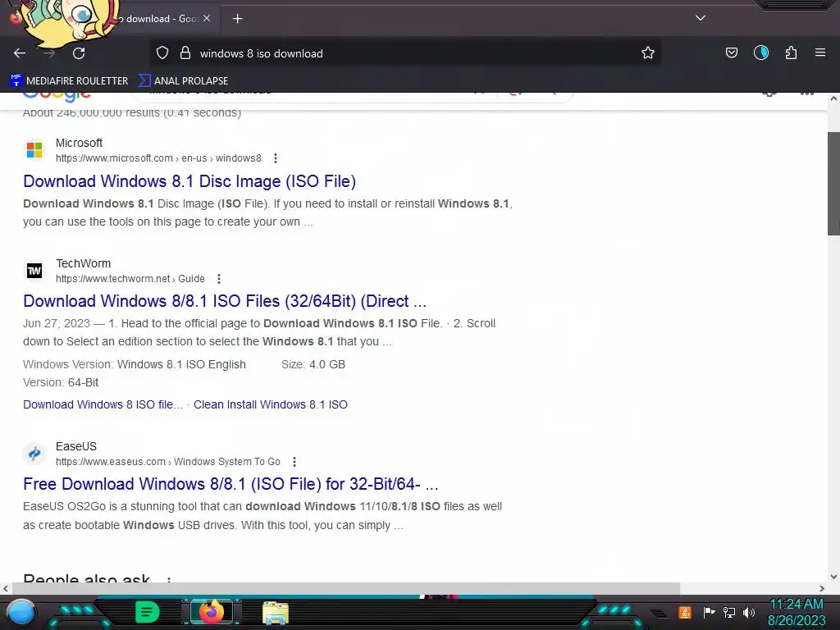Viewport: 840px width, 630px height.
Task: Open File Explorer from taskbar
Action: tap(276, 613)
